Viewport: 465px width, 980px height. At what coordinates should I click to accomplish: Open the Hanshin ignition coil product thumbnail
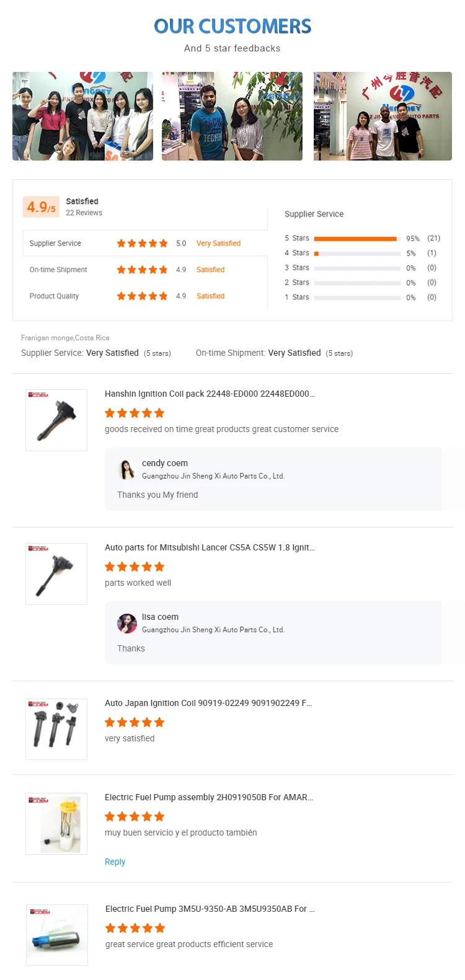point(56,420)
